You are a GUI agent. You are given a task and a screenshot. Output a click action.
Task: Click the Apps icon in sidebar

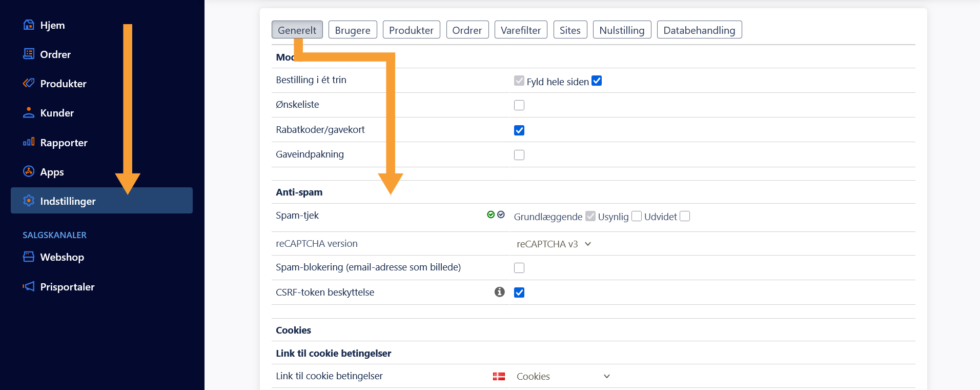click(29, 171)
